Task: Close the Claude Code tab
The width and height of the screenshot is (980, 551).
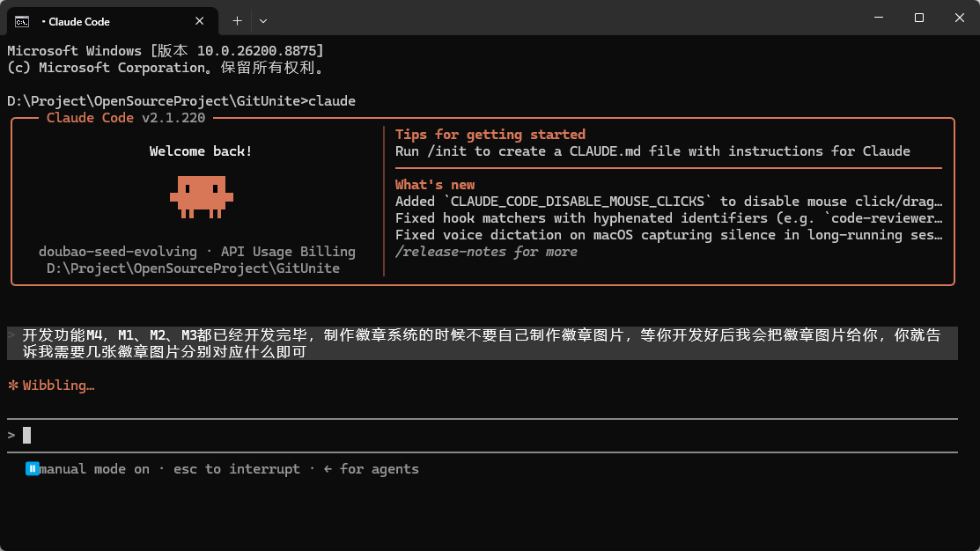Action: click(199, 21)
